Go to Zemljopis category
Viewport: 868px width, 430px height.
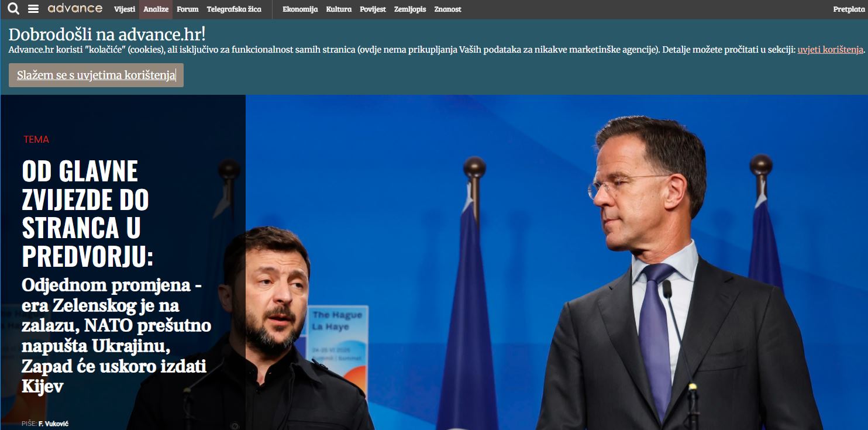click(x=410, y=9)
